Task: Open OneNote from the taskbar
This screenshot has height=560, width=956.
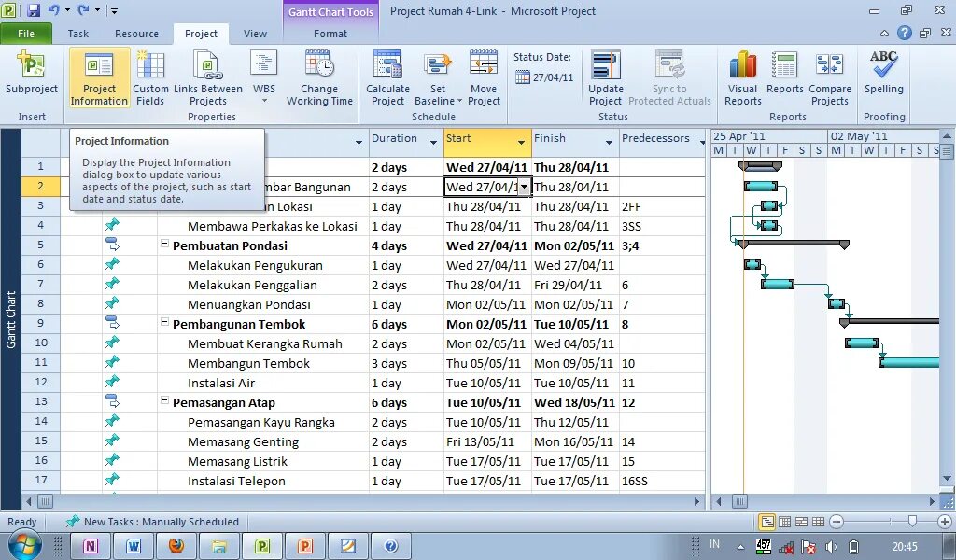Action: click(91, 545)
